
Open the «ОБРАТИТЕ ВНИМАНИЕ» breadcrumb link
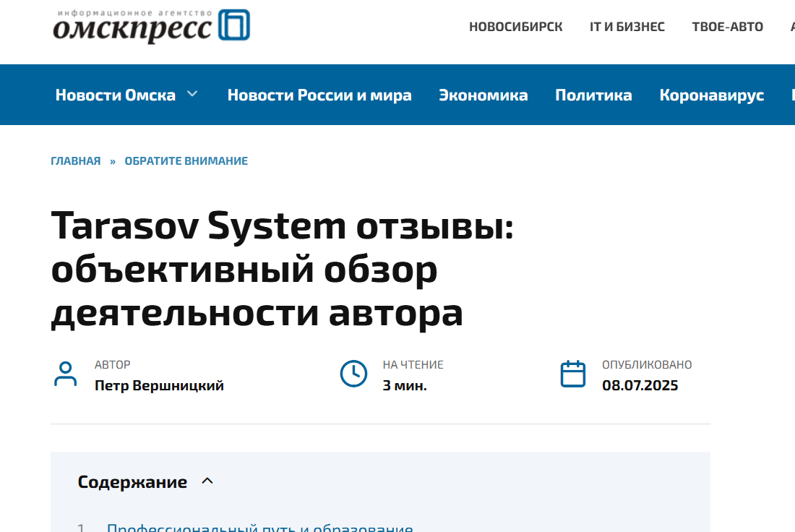(186, 160)
